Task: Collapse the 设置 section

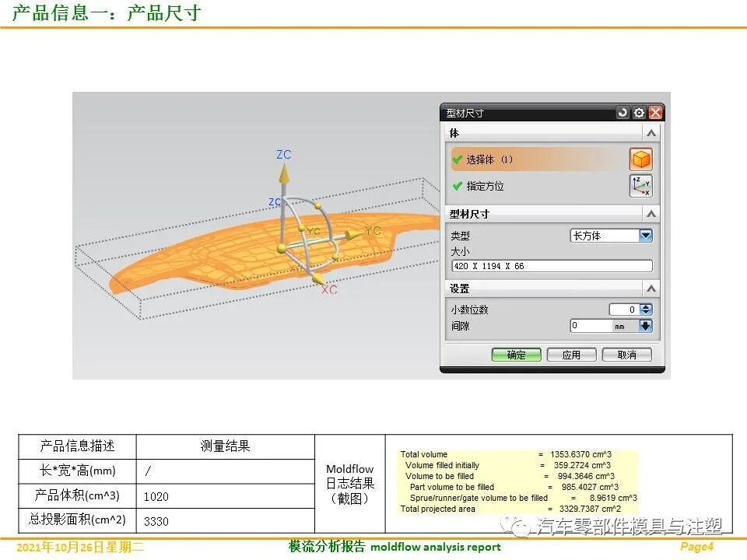Action: pyautogui.click(x=651, y=289)
